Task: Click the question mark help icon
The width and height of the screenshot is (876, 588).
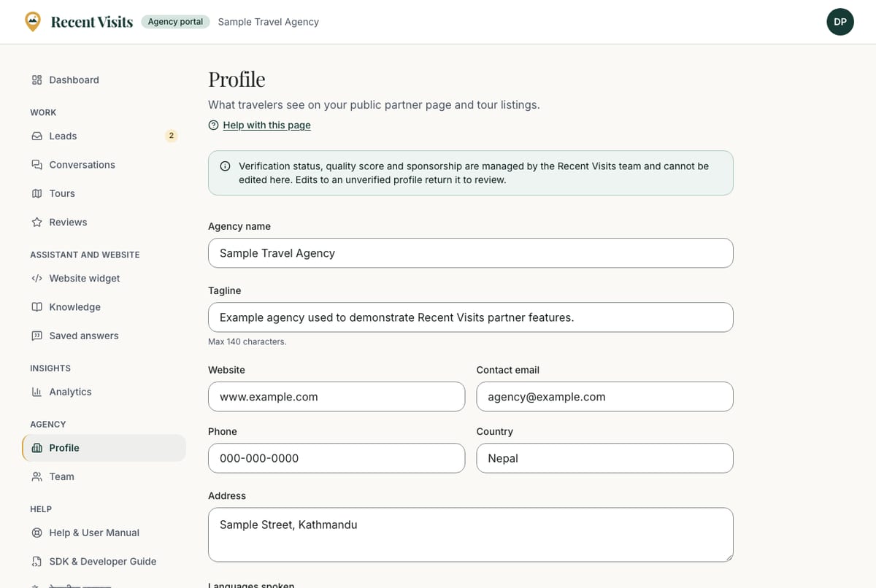Action: (x=213, y=125)
